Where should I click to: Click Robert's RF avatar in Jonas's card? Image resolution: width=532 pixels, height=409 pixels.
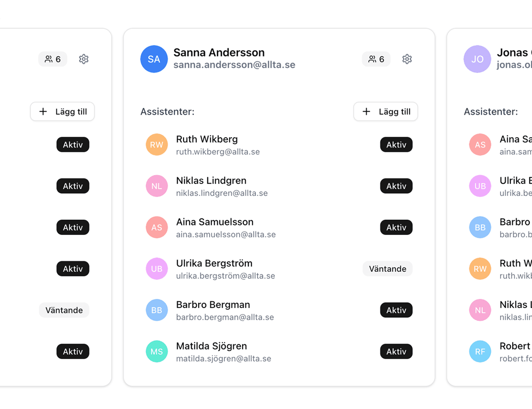[x=480, y=352]
